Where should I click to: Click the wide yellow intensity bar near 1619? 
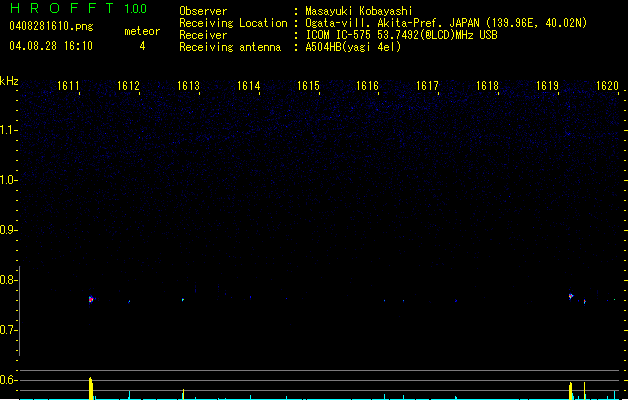click(570, 391)
